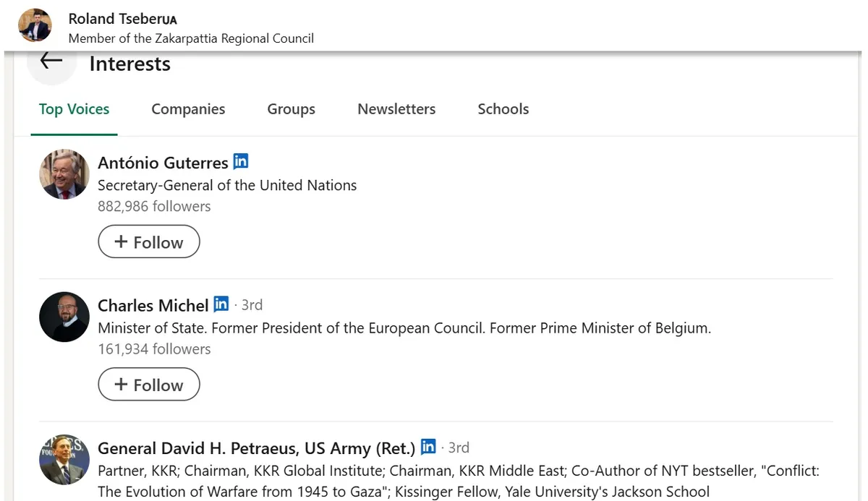Click LinkedIn badge beside Charles Michel
Image resolution: width=868 pixels, height=501 pixels.
pyautogui.click(x=221, y=304)
